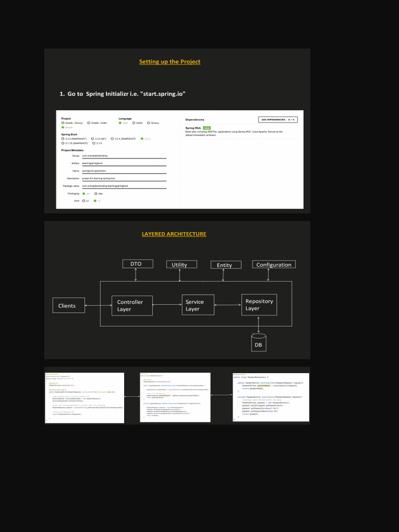The width and height of the screenshot is (399, 532).
Task: Open the PaymentRepository code thumbnail
Action: click(x=271, y=397)
